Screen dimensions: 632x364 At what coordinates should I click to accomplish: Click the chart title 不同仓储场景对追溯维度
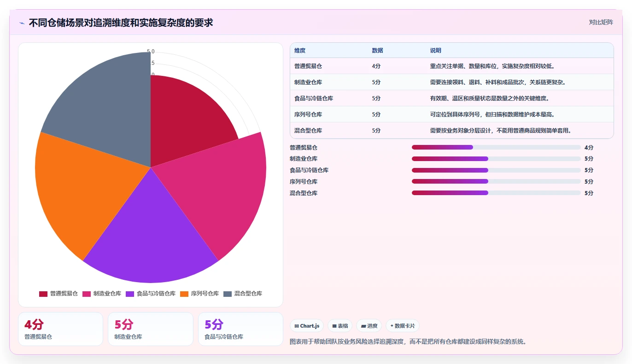[x=121, y=23]
